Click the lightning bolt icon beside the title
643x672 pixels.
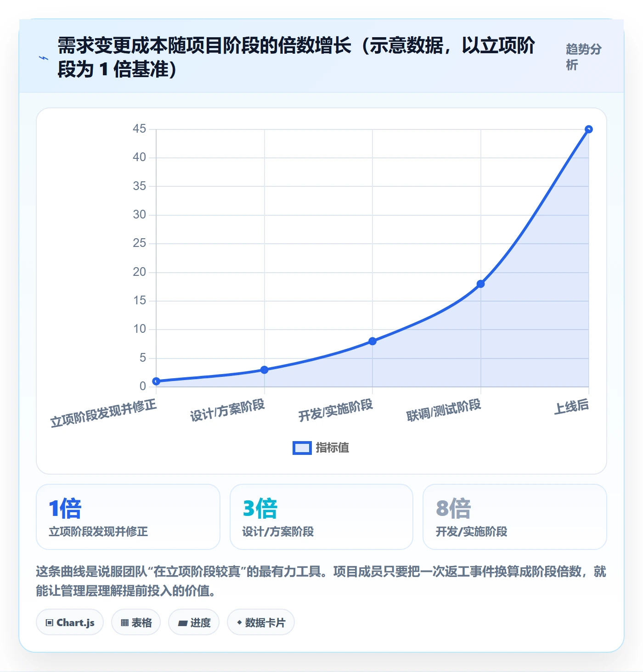click(44, 58)
